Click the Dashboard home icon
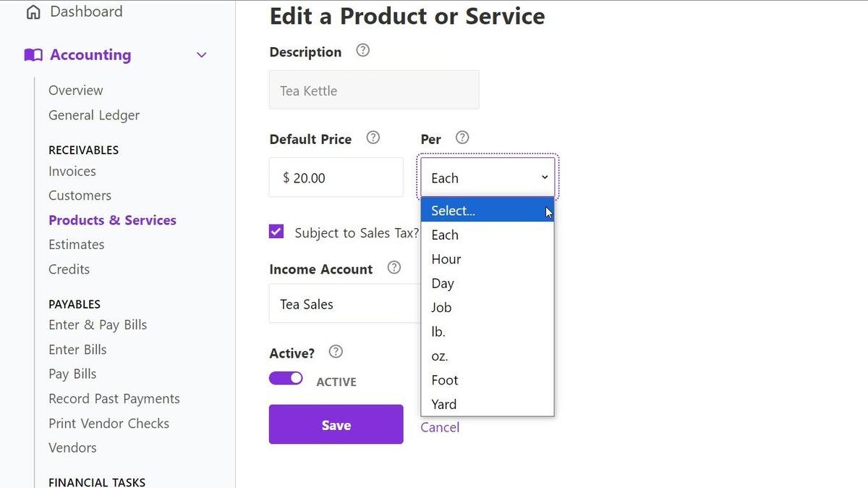The height and width of the screenshot is (488, 868). 33,12
